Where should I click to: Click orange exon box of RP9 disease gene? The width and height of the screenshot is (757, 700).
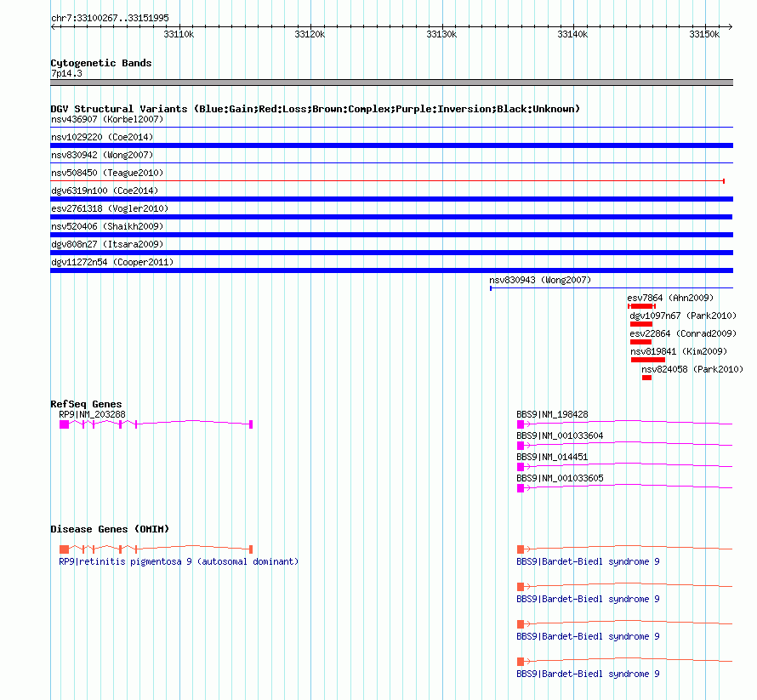[64, 549]
